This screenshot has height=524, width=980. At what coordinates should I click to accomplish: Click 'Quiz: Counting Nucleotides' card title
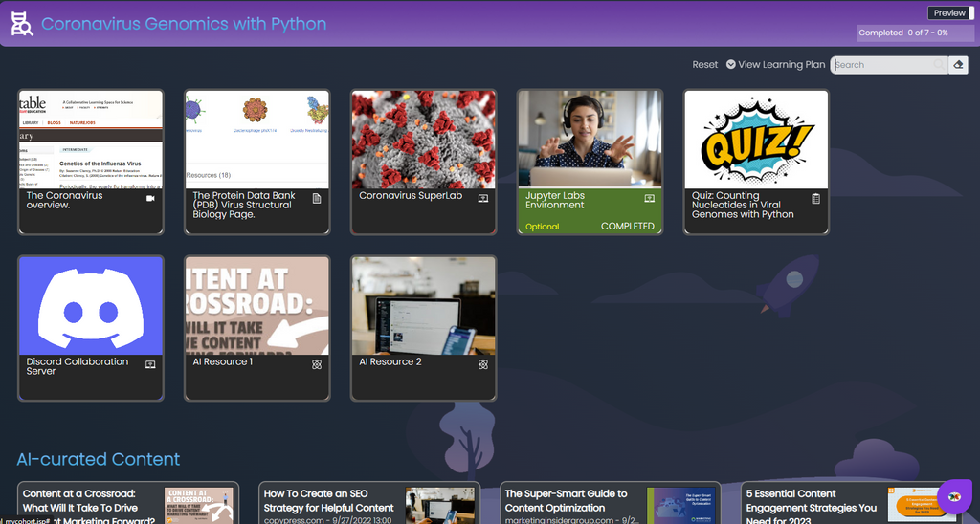pos(743,205)
